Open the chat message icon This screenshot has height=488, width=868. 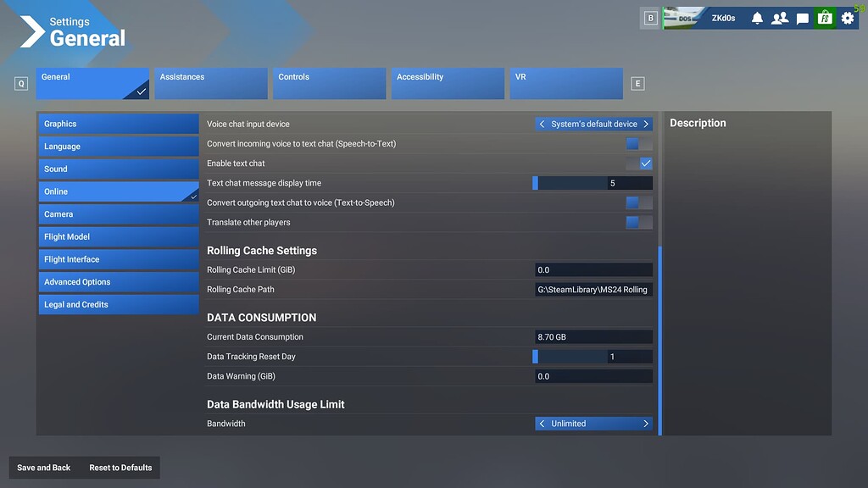[x=802, y=18]
